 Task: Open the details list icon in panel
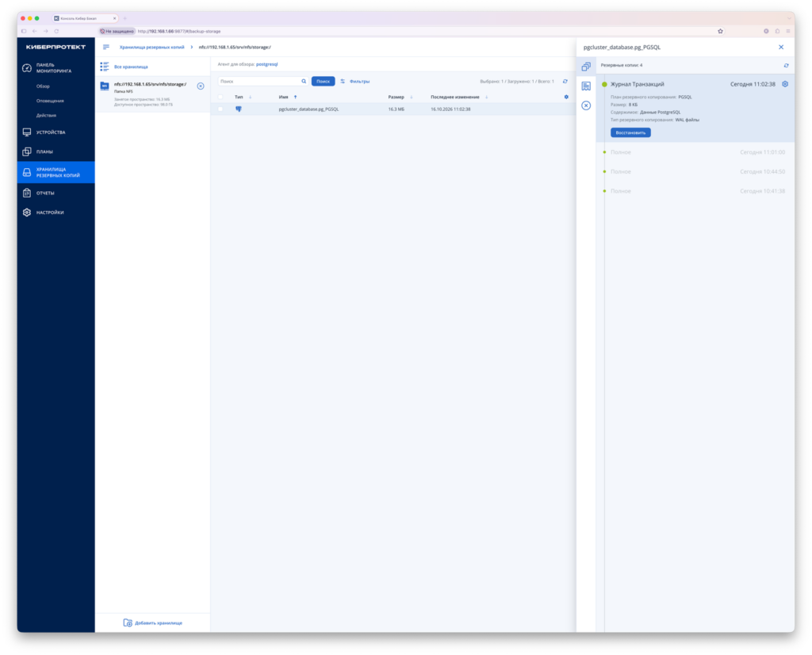(x=586, y=86)
